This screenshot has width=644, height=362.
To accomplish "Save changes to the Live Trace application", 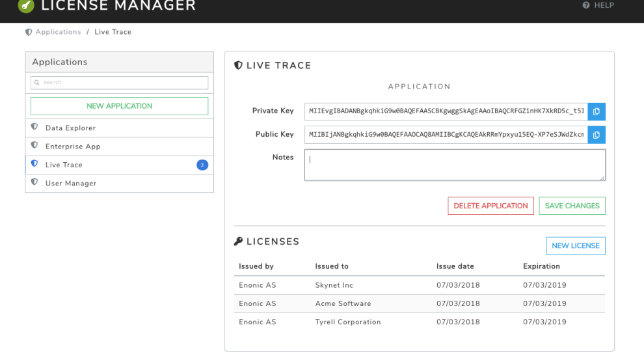I will click(x=572, y=206).
